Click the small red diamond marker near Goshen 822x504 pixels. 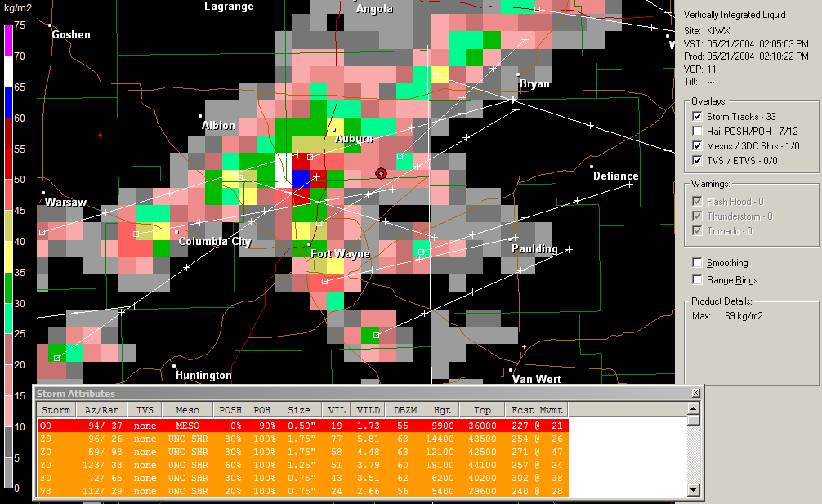(x=100, y=135)
